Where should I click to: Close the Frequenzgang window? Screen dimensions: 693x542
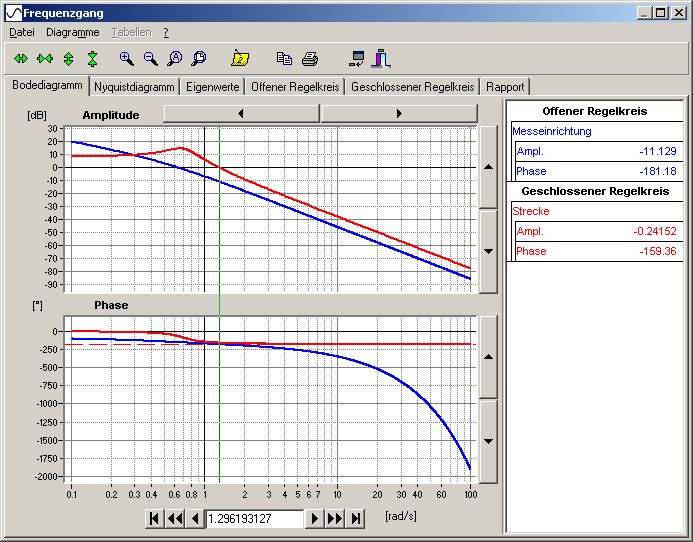pyautogui.click(x=678, y=13)
